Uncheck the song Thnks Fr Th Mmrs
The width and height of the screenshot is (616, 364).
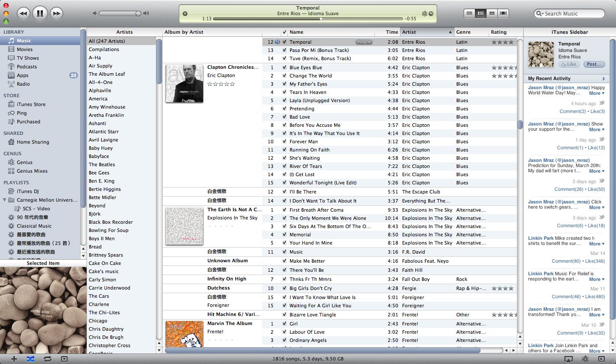[x=284, y=279]
